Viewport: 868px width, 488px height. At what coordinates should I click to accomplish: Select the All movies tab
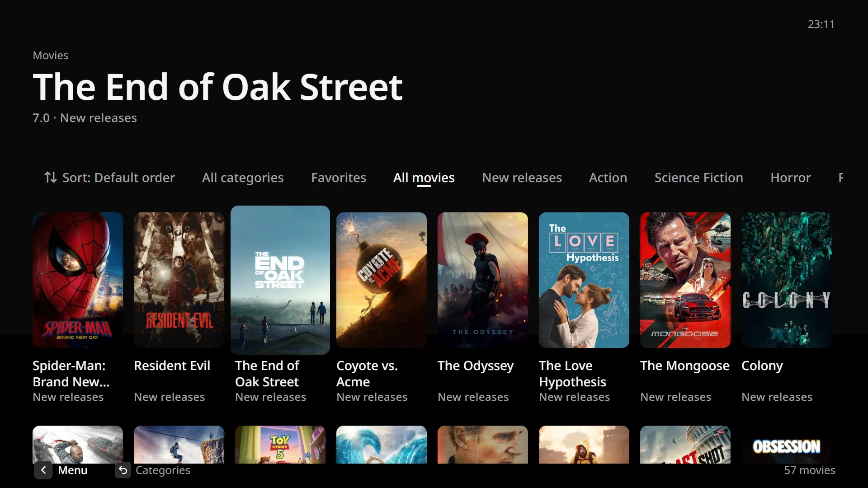pyautogui.click(x=424, y=178)
